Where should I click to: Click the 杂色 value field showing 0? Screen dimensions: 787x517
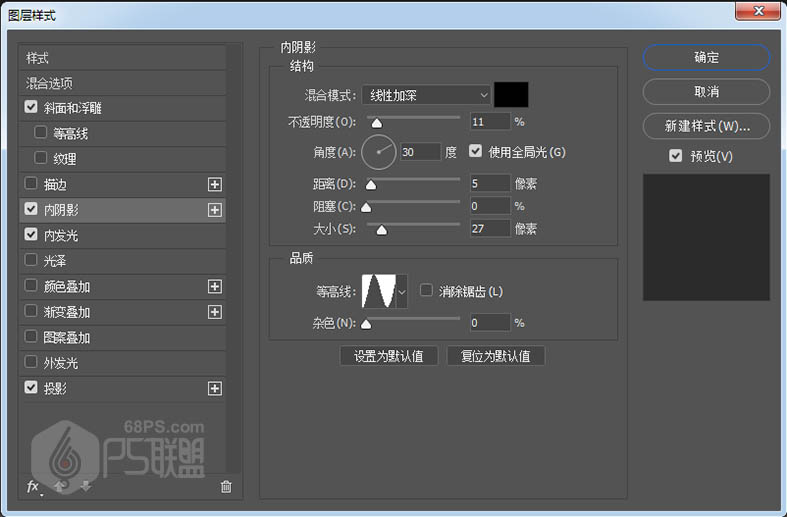click(x=490, y=323)
